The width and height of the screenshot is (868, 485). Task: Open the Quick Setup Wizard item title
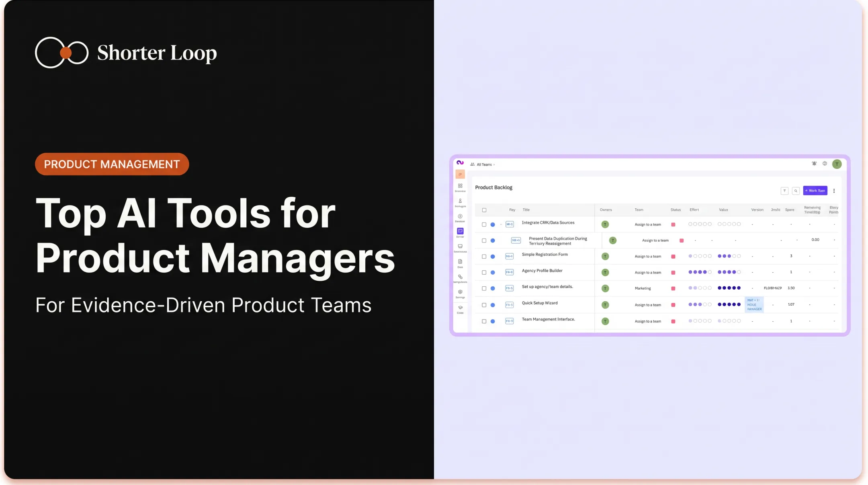point(540,303)
